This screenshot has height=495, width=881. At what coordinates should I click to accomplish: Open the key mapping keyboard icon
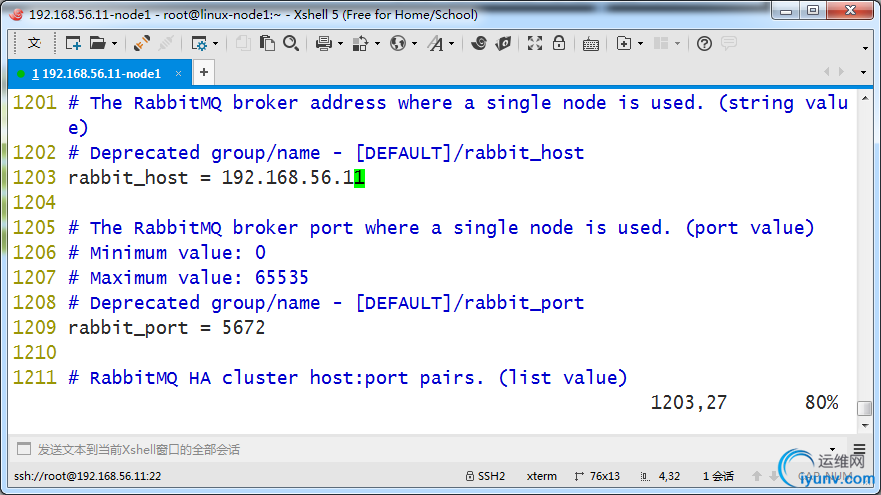click(591, 44)
